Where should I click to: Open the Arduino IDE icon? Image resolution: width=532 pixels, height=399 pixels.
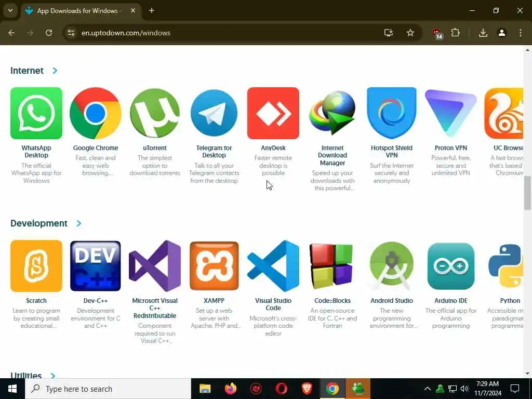pos(451,266)
